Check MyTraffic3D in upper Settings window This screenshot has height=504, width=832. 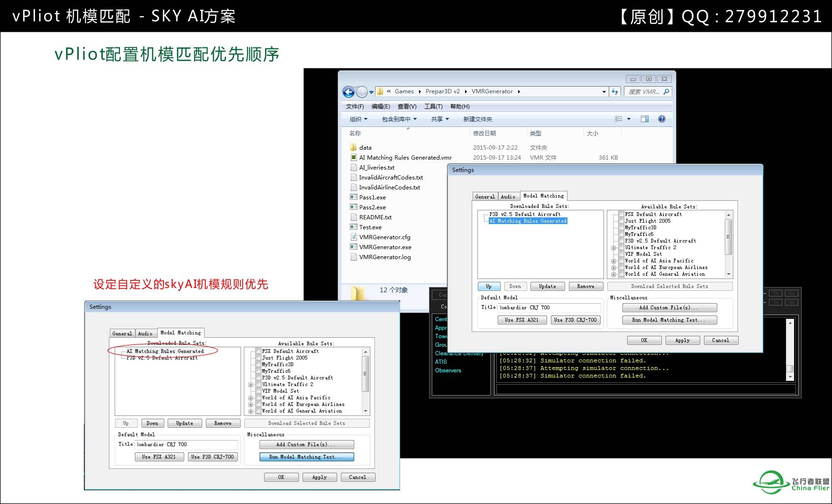[621, 227]
